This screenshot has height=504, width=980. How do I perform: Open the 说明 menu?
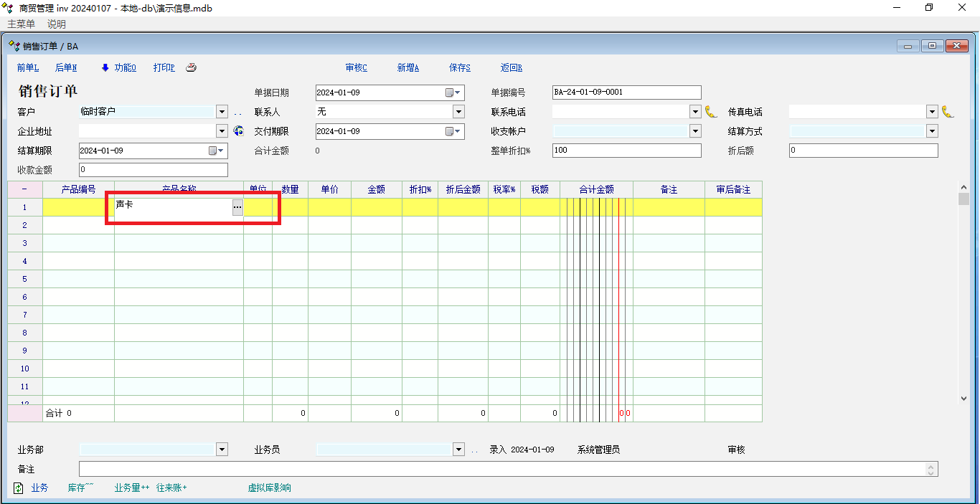click(57, 24)
